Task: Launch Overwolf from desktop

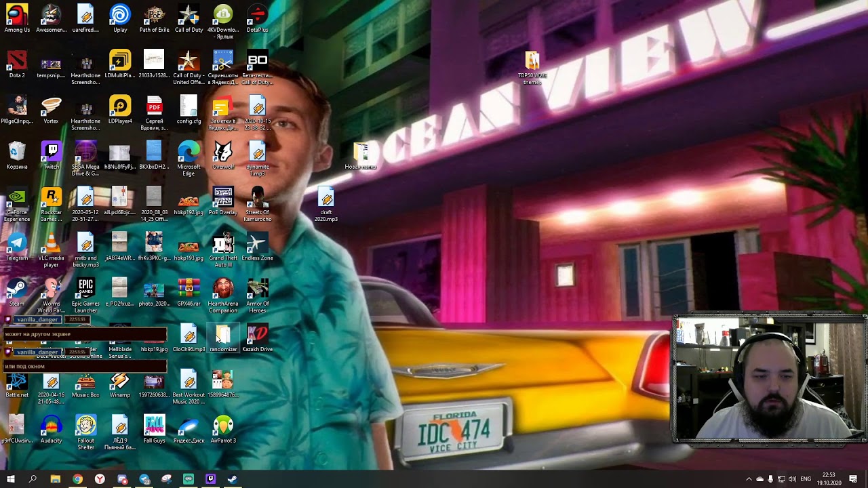Action: tap(223, 155)
